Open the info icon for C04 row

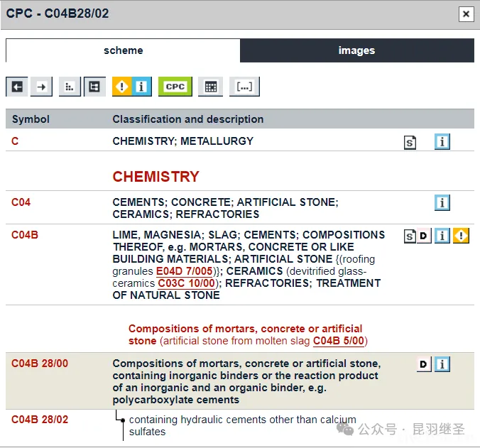(x=442, y=203)
